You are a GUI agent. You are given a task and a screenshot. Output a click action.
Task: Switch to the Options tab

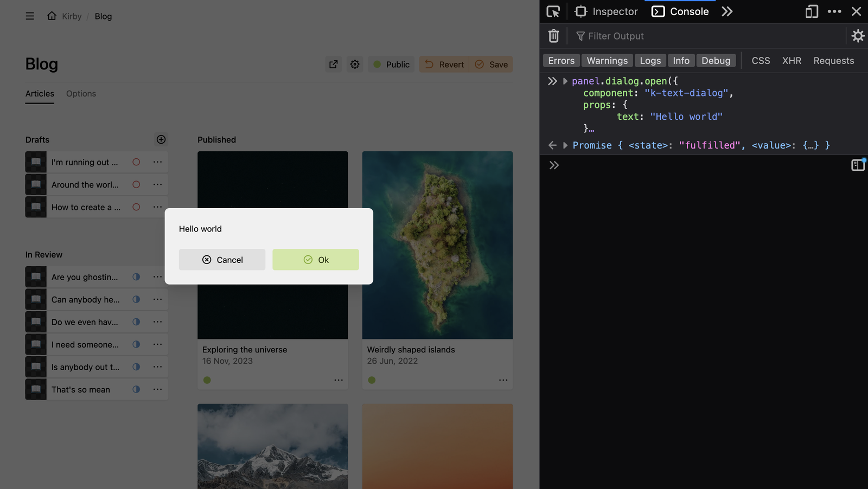(x=81, y=94)
